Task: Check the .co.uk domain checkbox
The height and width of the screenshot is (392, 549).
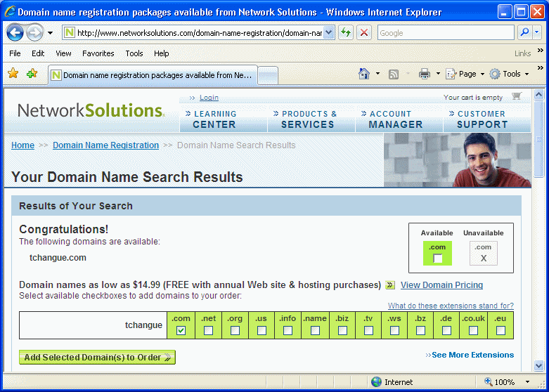Action: pos(473,330)
